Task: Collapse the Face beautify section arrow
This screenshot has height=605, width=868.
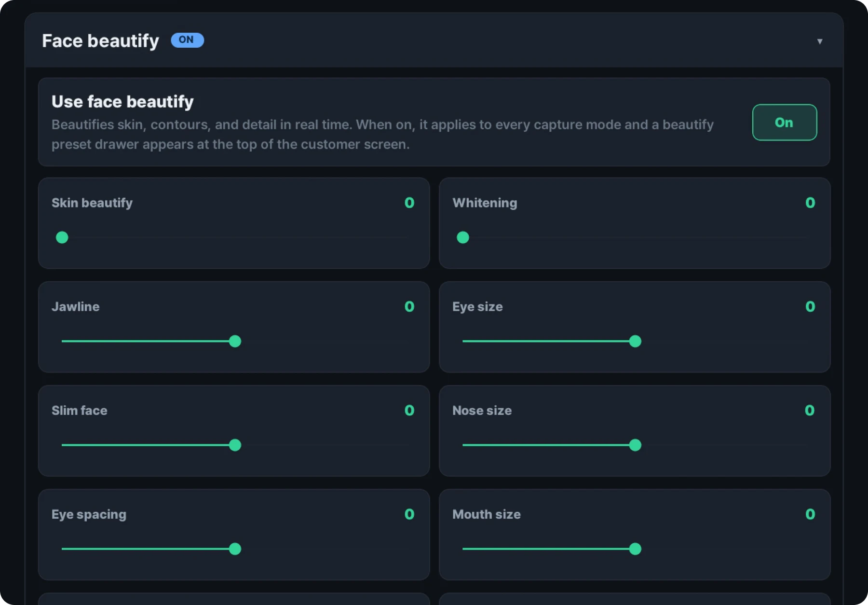Action: [819, 41]
